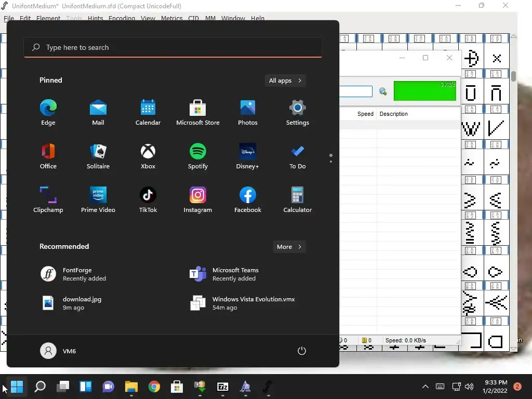Expand All apps list
Viewport: 532px width, 399px height.
click(x=285, y=81)
